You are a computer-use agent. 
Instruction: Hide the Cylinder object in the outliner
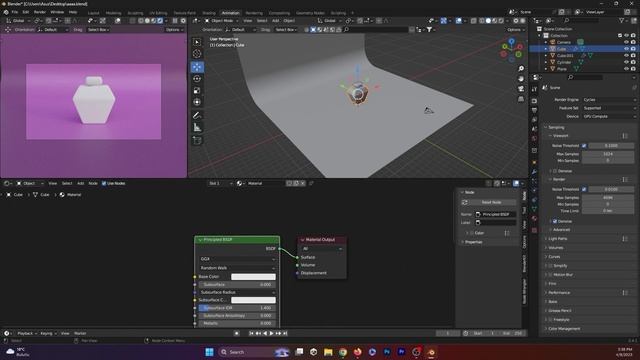(x=626, y=62)
